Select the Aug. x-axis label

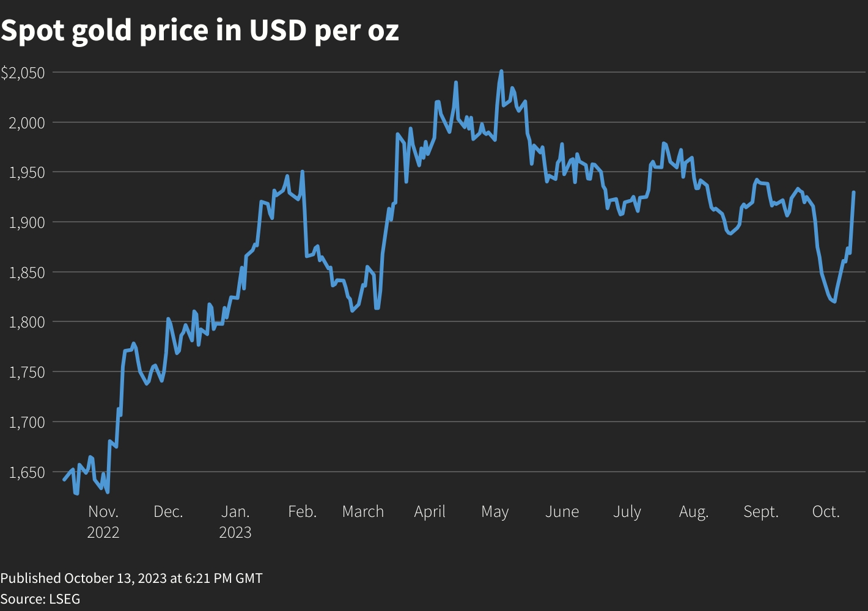(693, 512)
